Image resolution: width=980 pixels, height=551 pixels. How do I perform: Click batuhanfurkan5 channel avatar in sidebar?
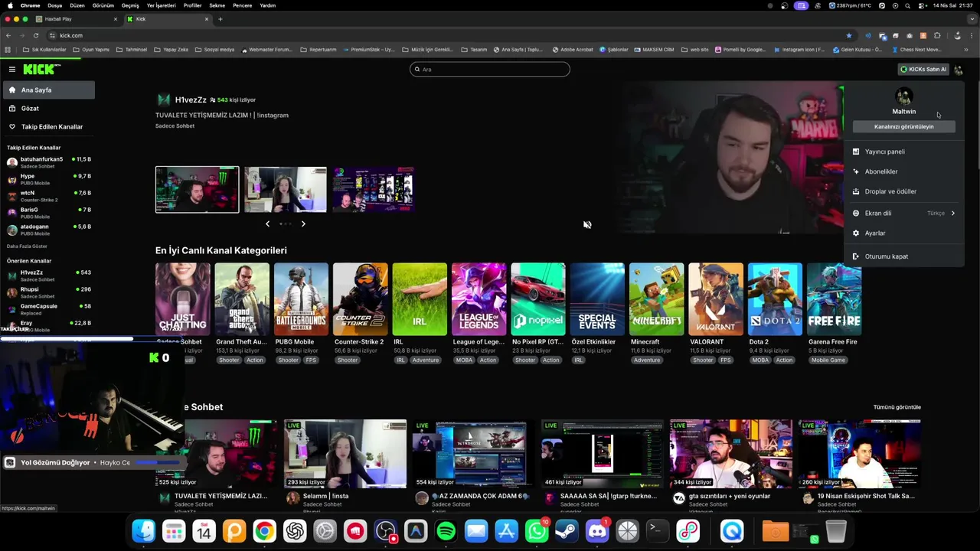12,162
